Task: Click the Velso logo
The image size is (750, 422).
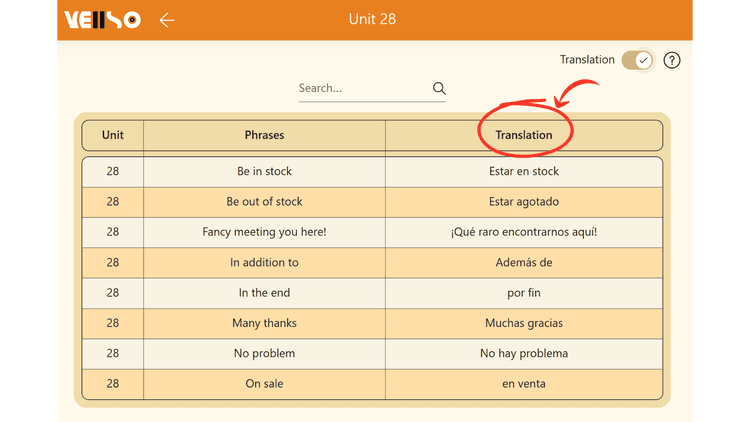Action: 102,20
